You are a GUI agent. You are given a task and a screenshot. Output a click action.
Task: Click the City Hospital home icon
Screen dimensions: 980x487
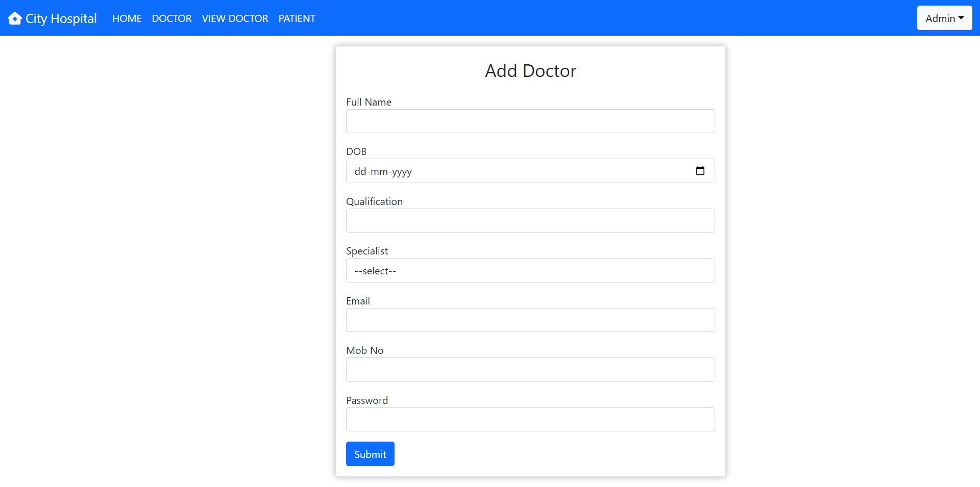coord(15,18)
